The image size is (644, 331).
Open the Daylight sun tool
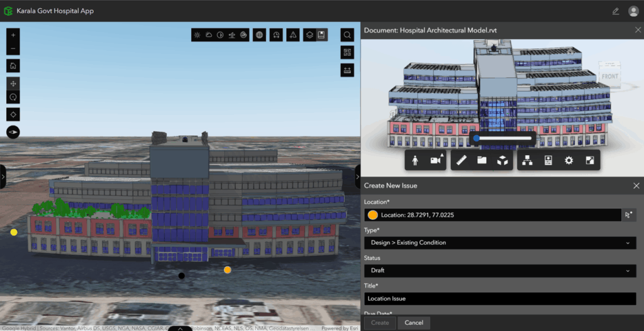pos(197,35)
